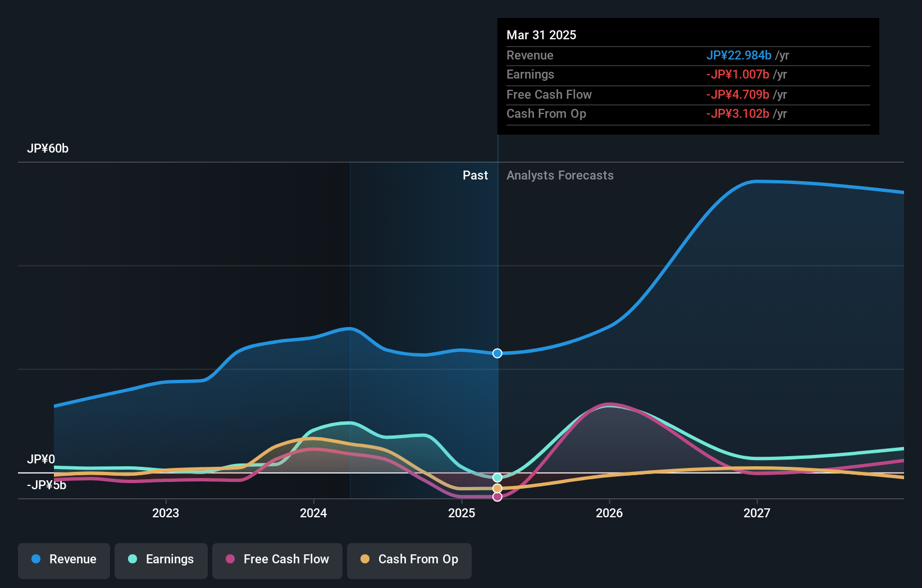Click the teal Earnings data point marker
922x588 pixels.
point(497,477)
